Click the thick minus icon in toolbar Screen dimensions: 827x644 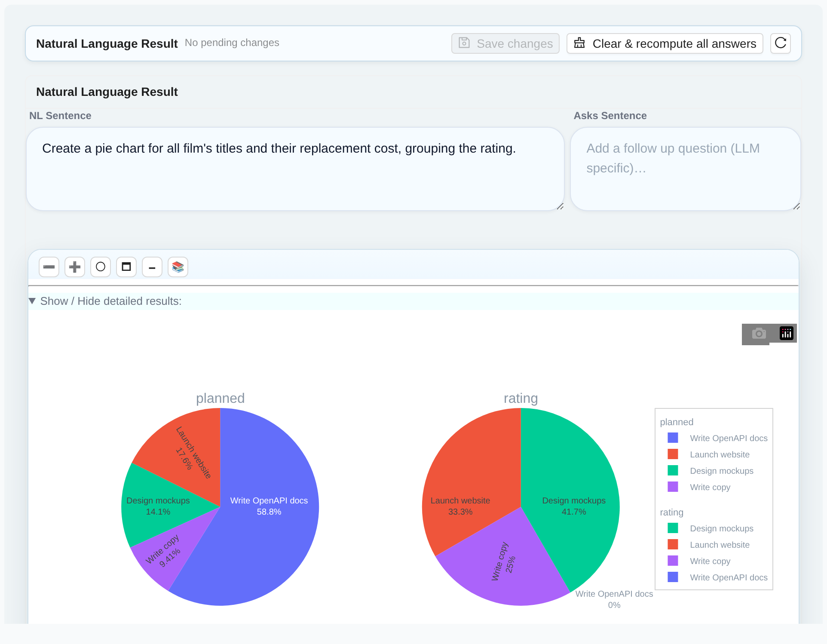[49, 267]
